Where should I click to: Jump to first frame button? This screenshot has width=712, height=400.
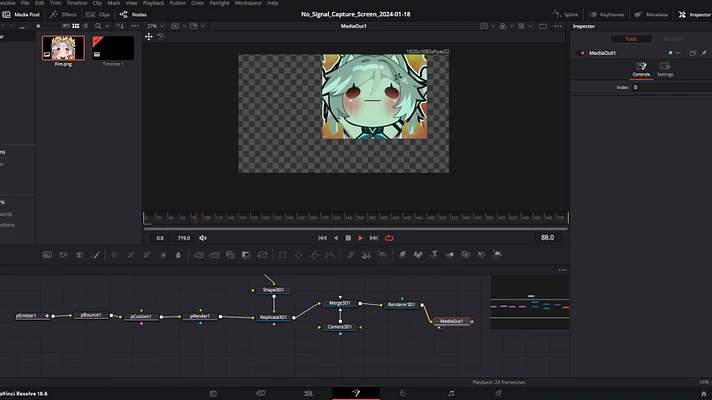[322, 238]
